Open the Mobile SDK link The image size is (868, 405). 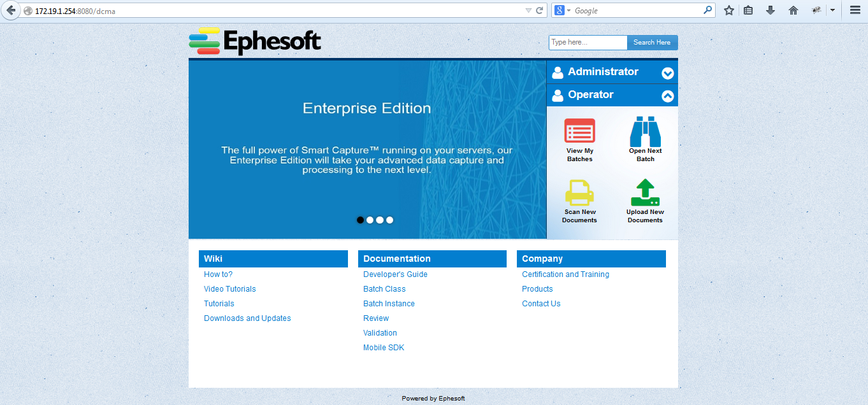click(x=384, y=348)
